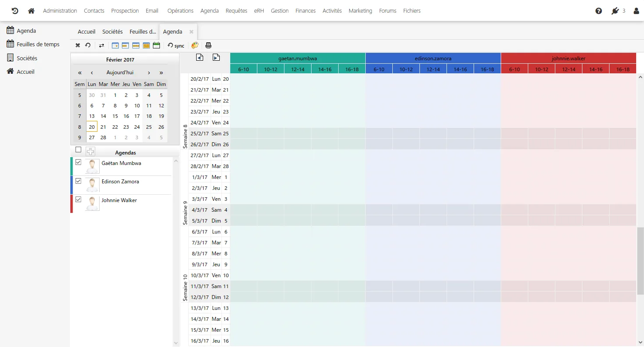Click the red johnnie.walker column header

(x=568, y=58)
